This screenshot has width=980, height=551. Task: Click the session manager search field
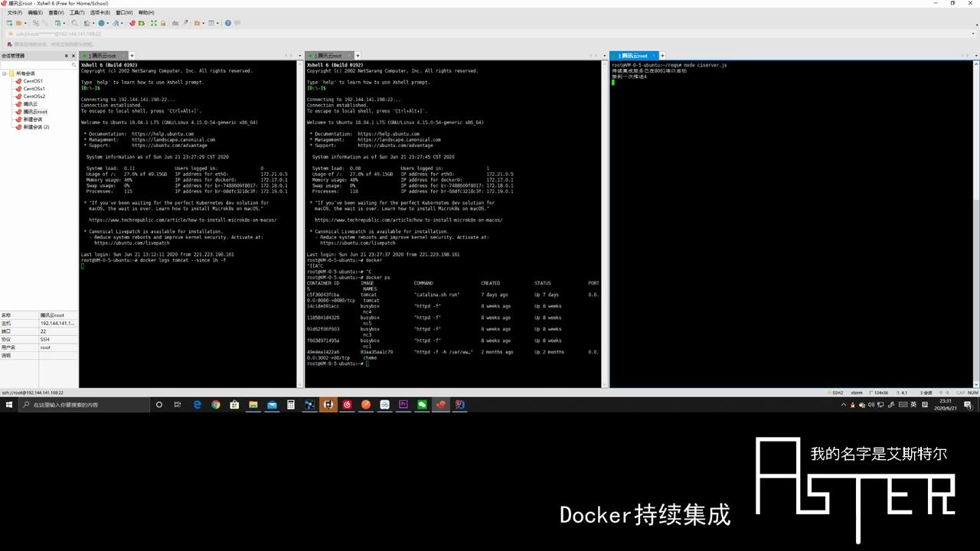[x=39, y=64]
